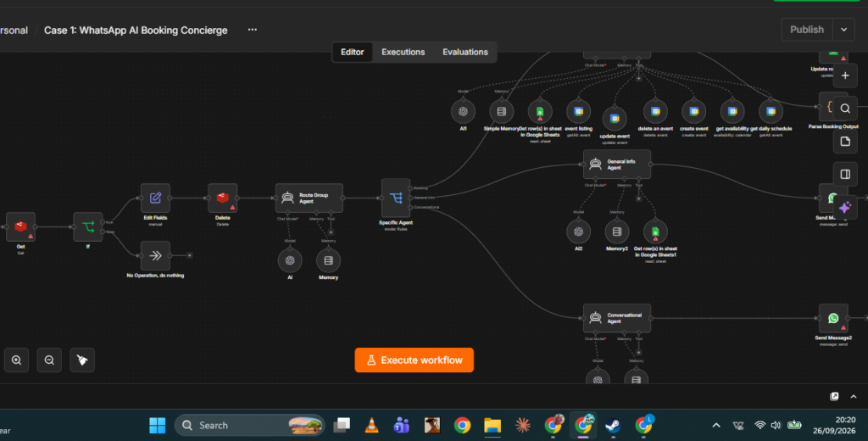Click the Memory node under Route Group Agent
The width and height of the screenshot is (868, 441).
[x=328, y=260]
